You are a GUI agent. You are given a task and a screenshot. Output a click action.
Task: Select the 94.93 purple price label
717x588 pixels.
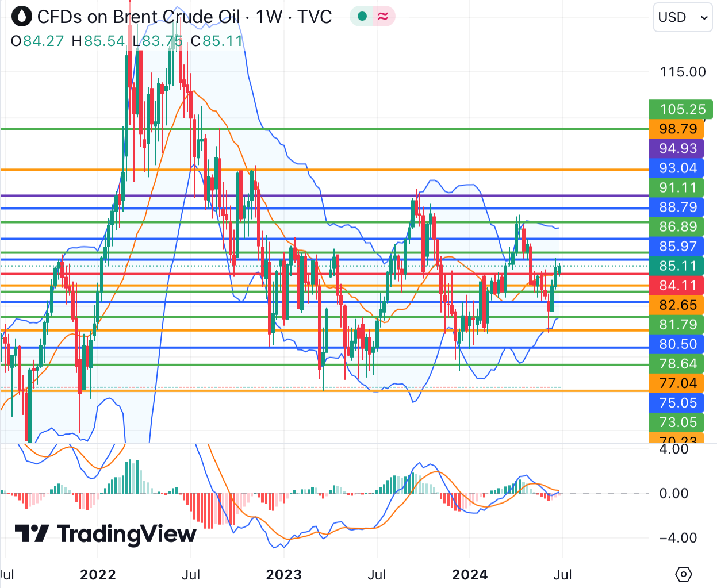pyautogui.click(x=676, y=148)
